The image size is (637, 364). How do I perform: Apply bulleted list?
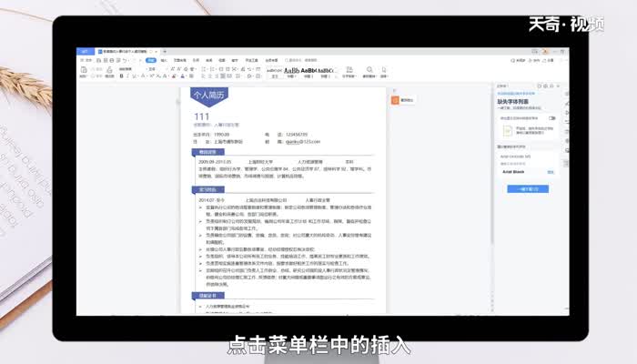coord(204,69)
